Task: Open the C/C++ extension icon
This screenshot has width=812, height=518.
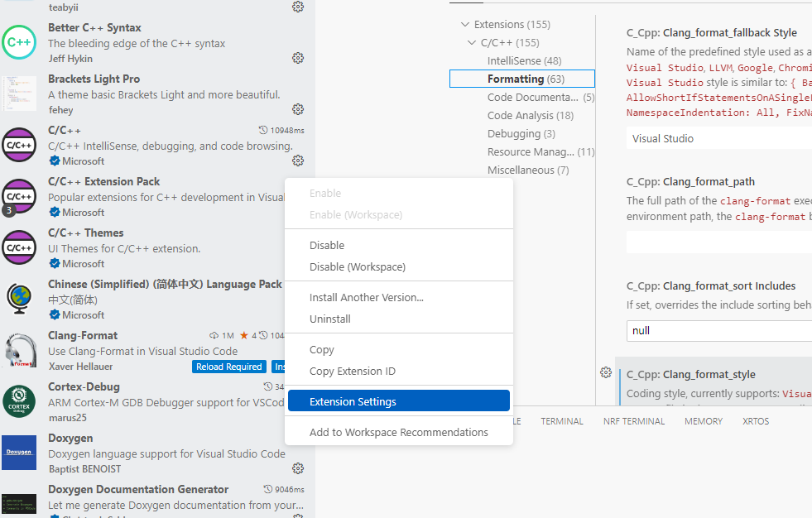Action: click(19, 145)
